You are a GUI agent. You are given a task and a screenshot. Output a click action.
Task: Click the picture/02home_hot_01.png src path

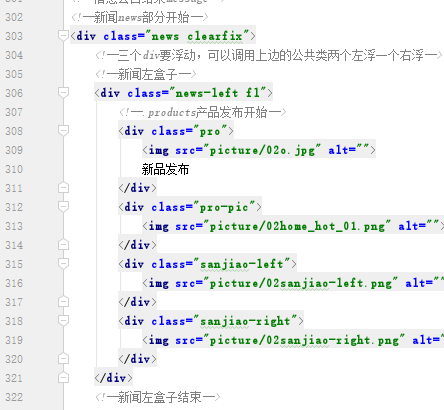point(297,226)
